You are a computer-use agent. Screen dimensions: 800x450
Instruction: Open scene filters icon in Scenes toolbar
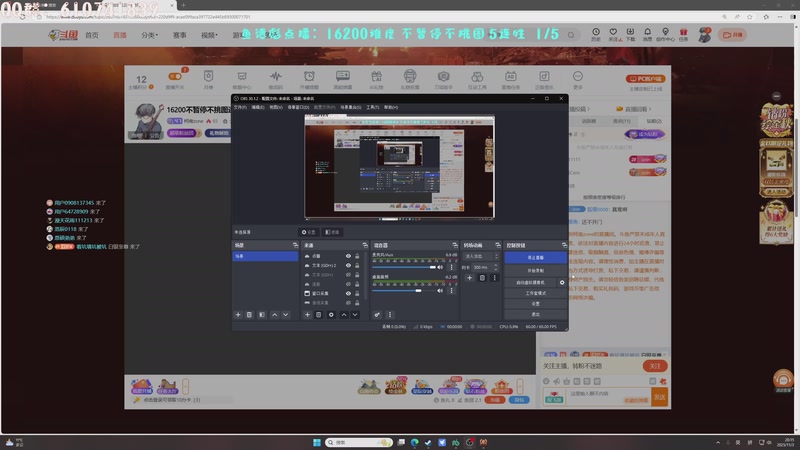262,315
